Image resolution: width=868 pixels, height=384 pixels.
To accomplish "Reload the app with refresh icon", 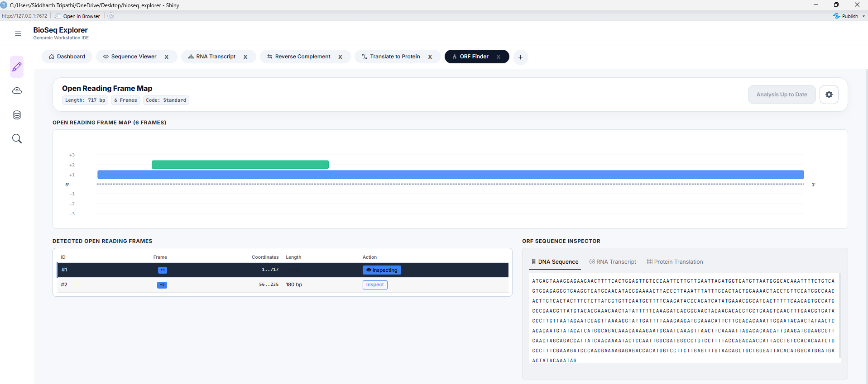I will [111, 16].
